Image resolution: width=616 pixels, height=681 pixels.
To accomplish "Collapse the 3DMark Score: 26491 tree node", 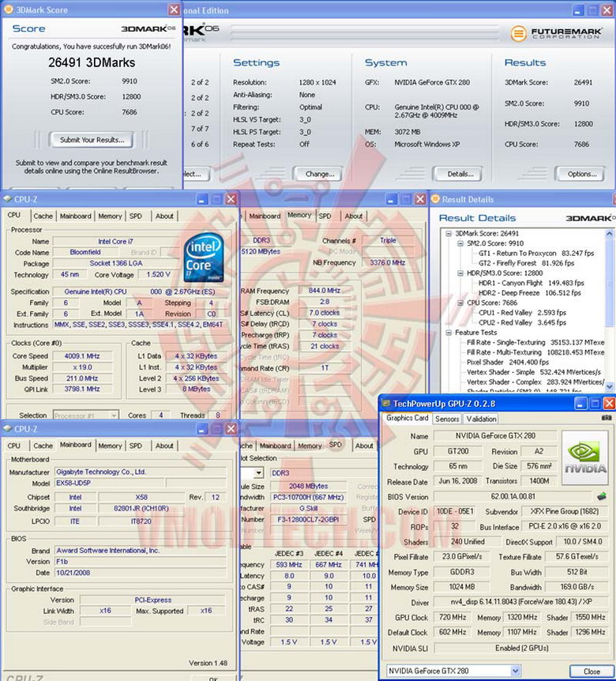I will [449, 233].
